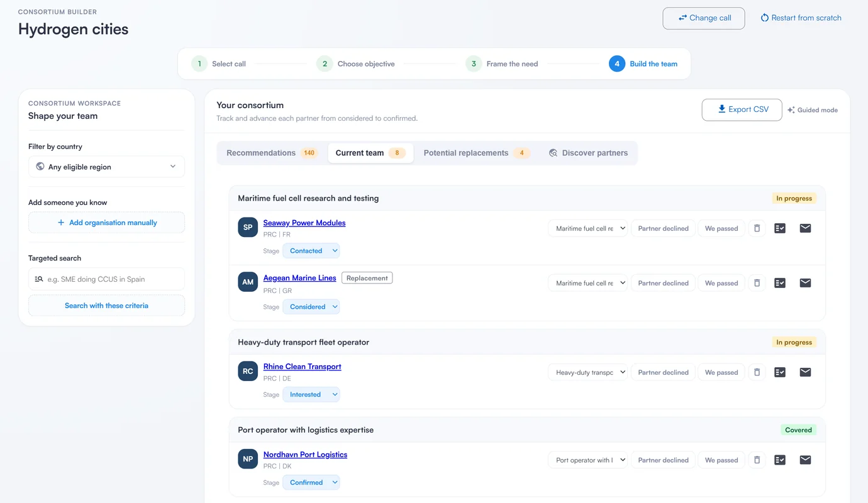Delete Seaway Power Modules with trash icon
The image size is (868, 503).
click(757, 228)
